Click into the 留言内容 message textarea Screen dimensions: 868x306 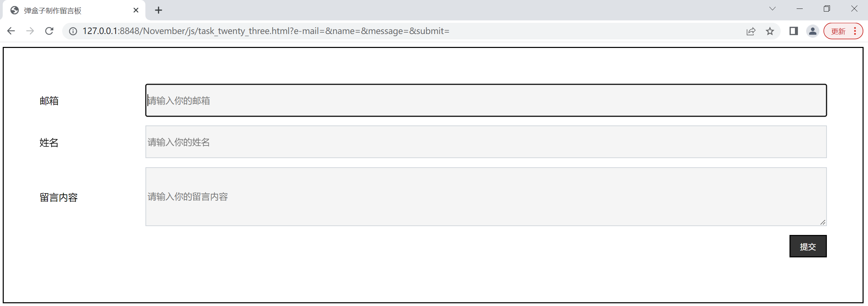(486, 197)
